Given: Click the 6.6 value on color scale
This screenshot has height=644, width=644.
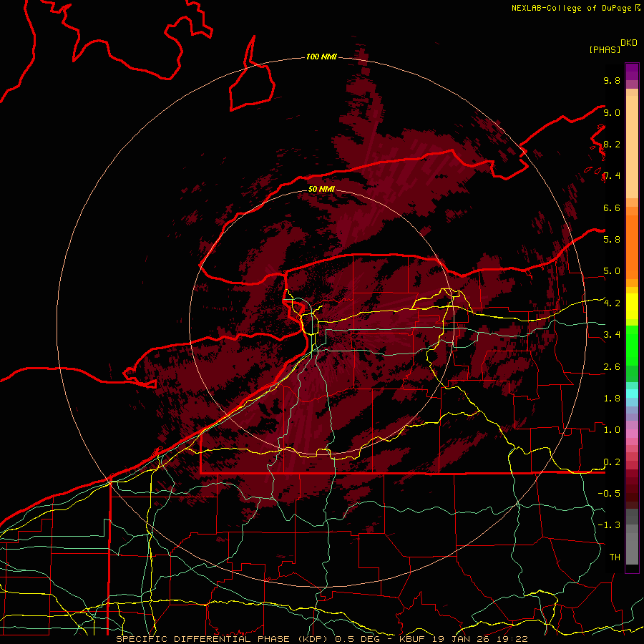Looking at the screenshot, I should tap(612, 208).
